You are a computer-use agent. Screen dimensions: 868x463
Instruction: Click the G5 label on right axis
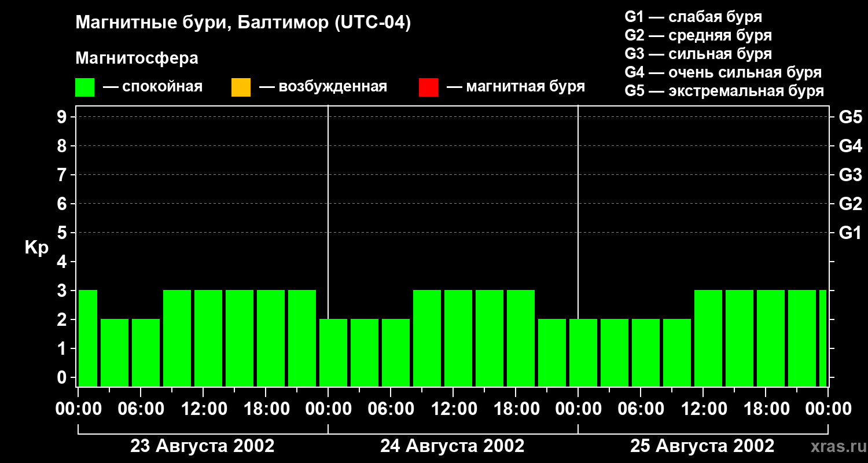[851, 117]
